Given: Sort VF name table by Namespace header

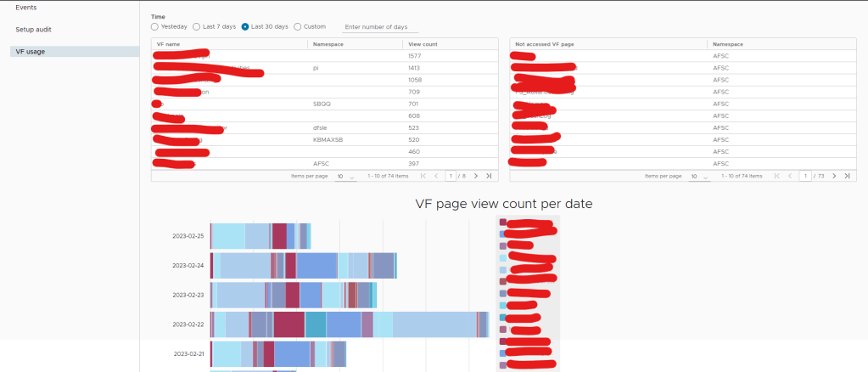Looking at the screenshot, I should pos(328,44).
